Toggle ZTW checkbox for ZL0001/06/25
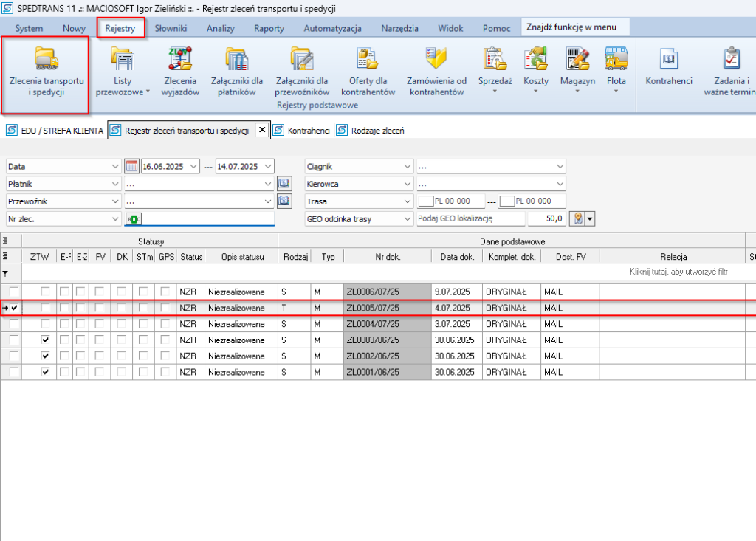 [x=45, y=372]
